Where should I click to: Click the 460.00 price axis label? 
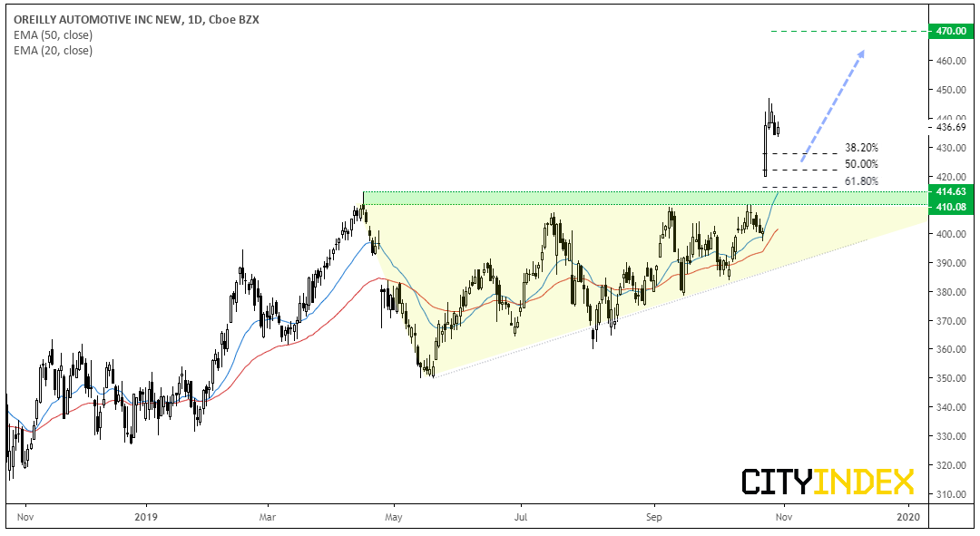pyautogui.click(x=951, y=61)
